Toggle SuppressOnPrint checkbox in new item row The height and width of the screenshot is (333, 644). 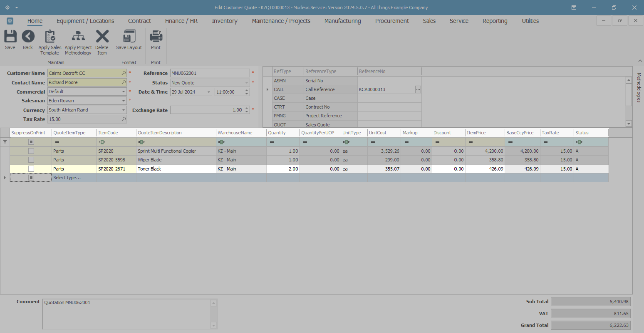31,178
